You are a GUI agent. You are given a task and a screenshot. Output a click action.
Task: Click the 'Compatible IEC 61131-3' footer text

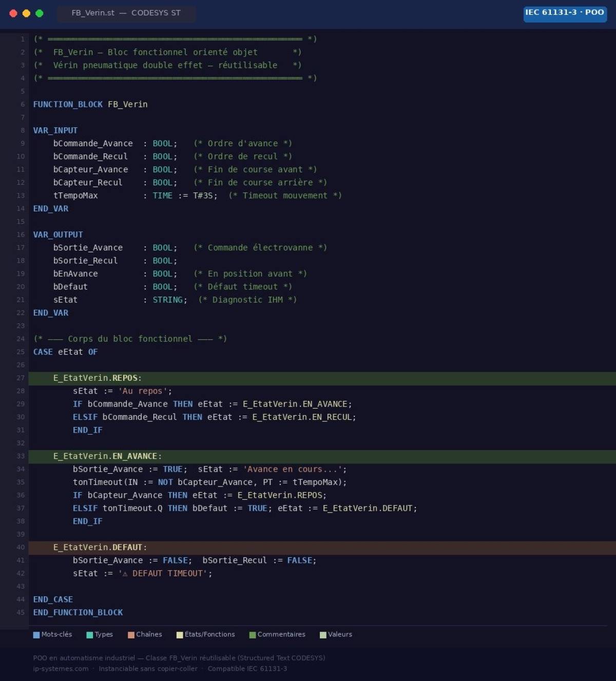[x=247, y=669]
